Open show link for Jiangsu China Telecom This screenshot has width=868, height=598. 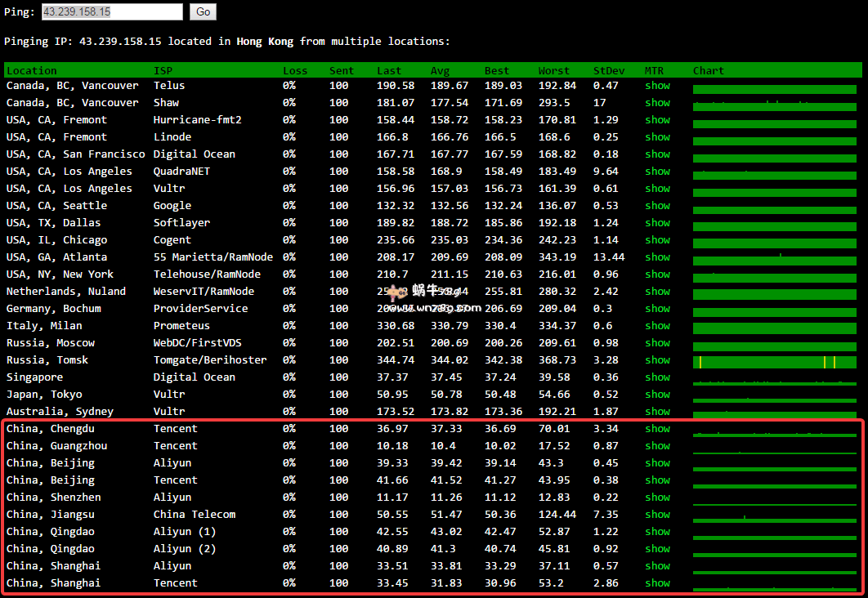pyautogui.click(x=657, y=515)
